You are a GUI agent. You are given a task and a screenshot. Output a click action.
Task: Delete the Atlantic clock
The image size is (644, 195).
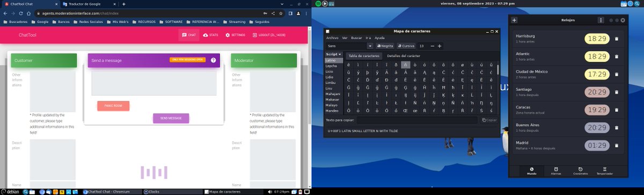[x=616, y=56]
